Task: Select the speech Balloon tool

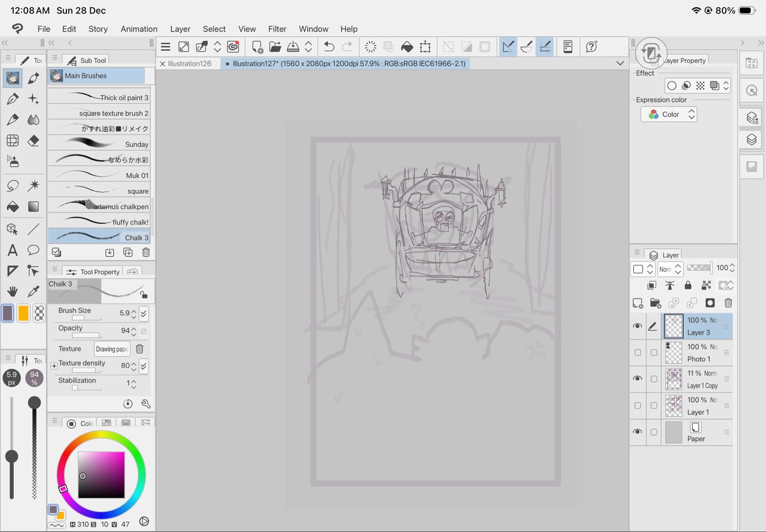Action: pos(34,250)
